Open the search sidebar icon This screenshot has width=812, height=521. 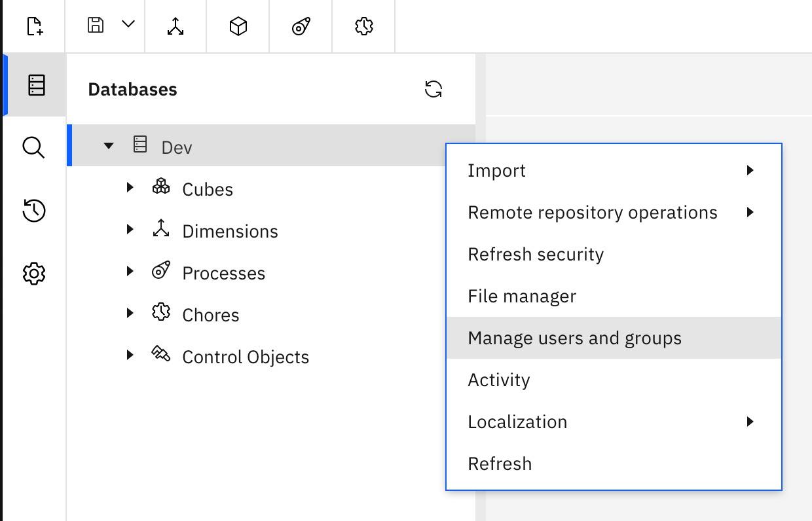click(33, 148)
